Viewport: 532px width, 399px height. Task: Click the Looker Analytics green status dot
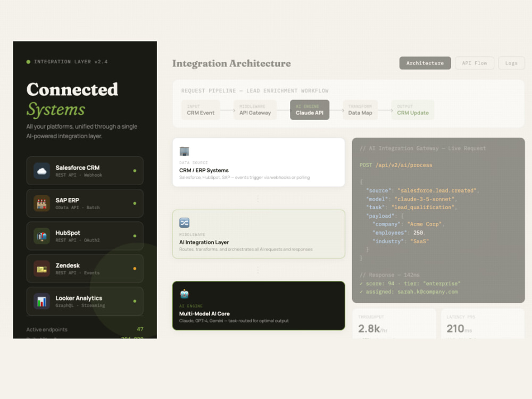coord(135,301)
